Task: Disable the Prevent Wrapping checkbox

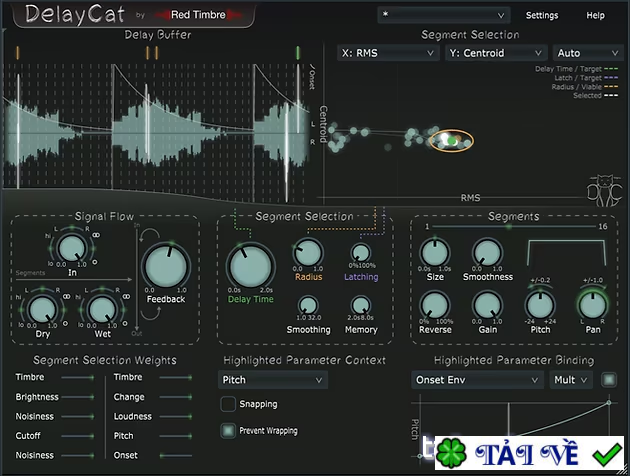Action: point(229,431)
